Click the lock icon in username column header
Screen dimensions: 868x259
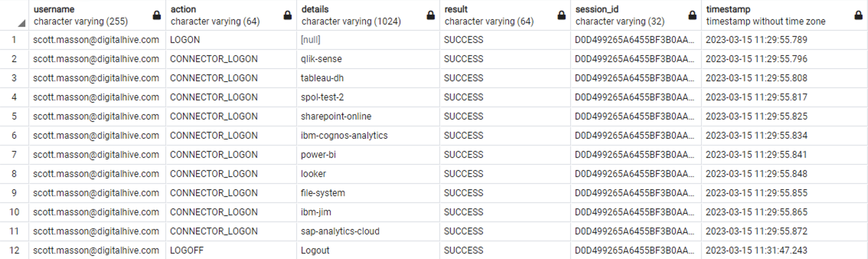[157, 15]
